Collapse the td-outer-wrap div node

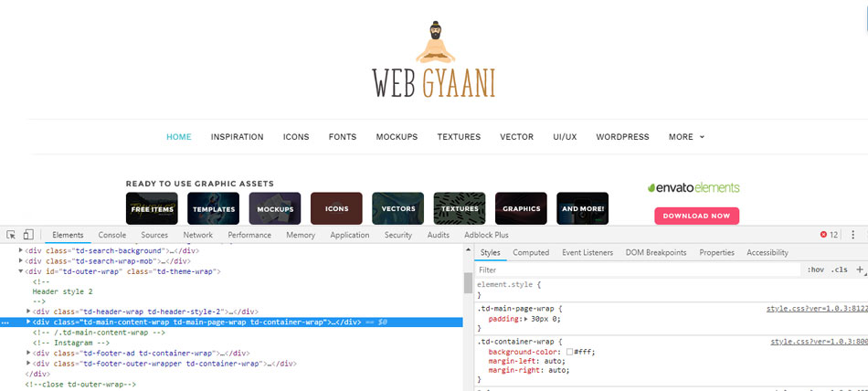(x=21, y=271)
